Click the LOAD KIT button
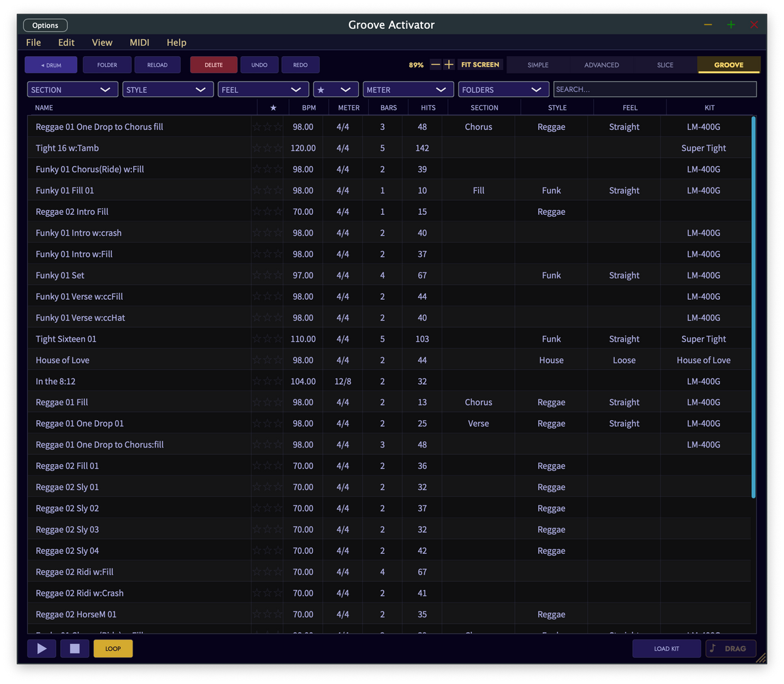Image resolution: width=784 pixels, height=684 pixels. [x=666, y=649]
